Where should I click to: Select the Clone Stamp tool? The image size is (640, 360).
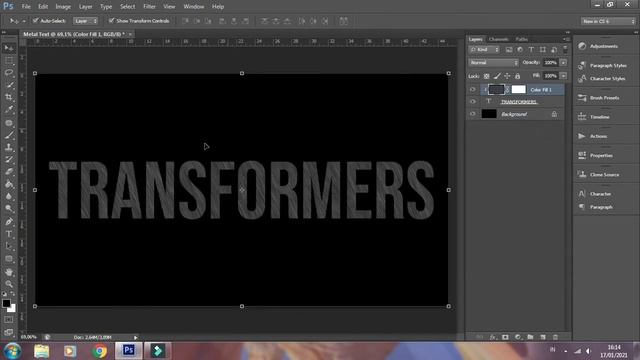pyautogui.click(x=9, y=147)
